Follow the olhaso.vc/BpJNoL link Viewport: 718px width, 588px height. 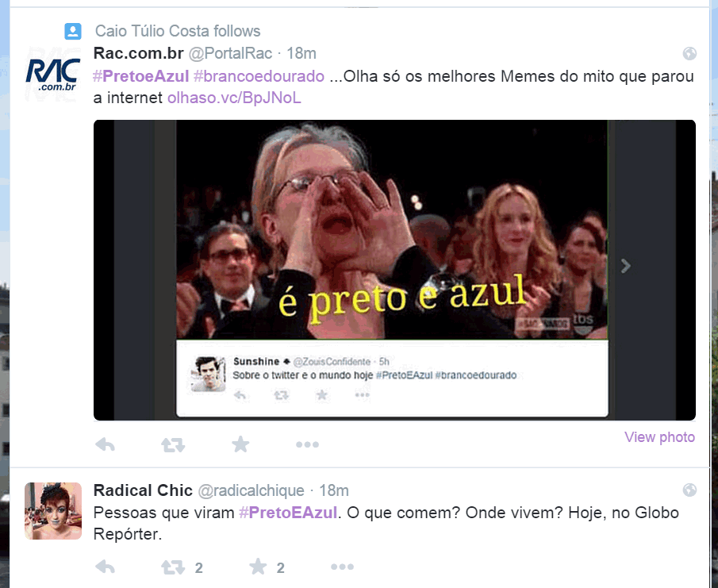(x=234, y=98)
